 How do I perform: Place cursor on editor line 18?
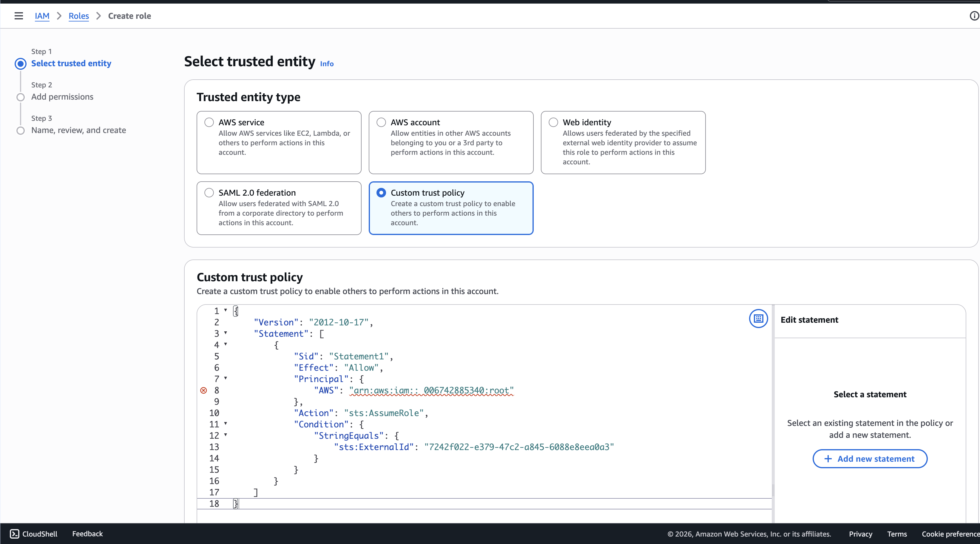pos(484,504)
